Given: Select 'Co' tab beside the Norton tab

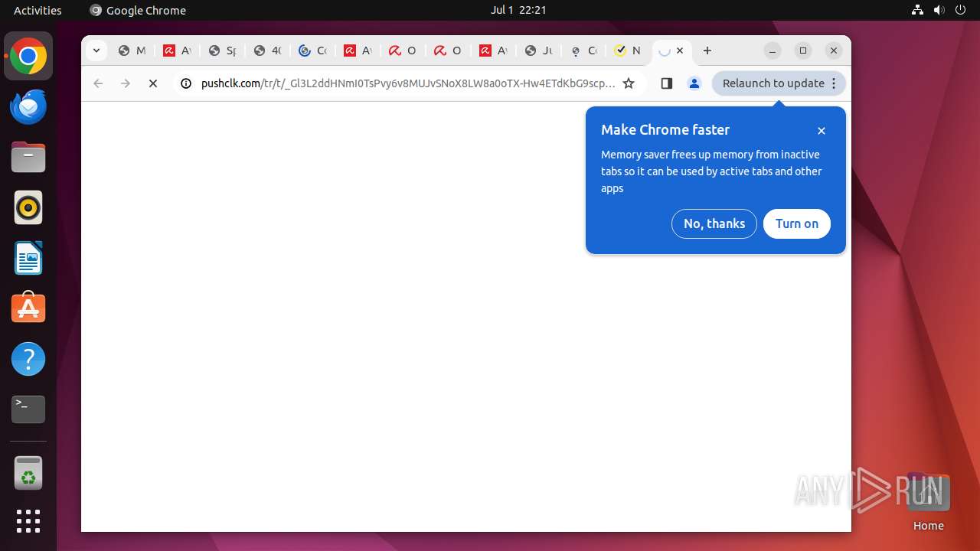Looking at the screenshot, I should 583,51.
